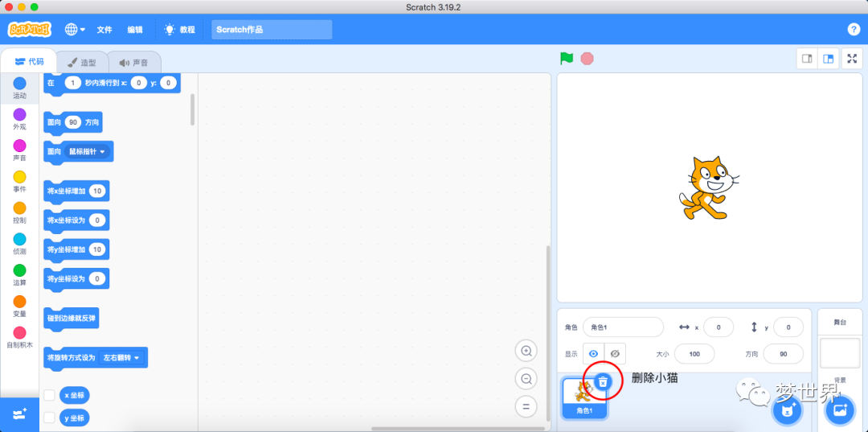Click the 将y坐标增加 10 block
868x432 pixels.
[76, 249]
